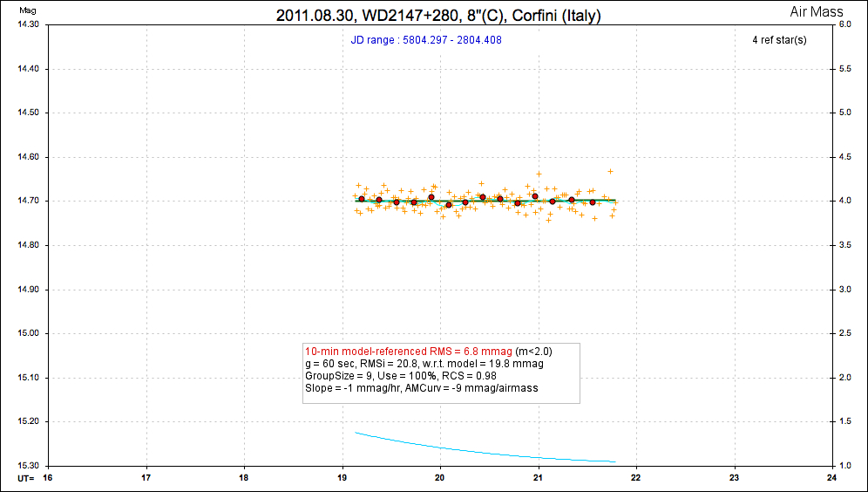Click the 'UT=' axis label
This screenshot has height=492, width=868.
[25, 477]
